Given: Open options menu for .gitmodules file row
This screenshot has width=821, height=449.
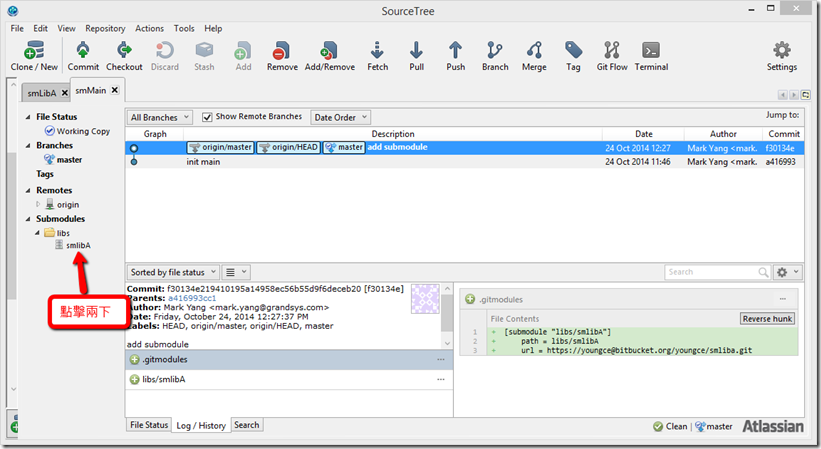Looking at the screenshot, I should click(441, 360).
